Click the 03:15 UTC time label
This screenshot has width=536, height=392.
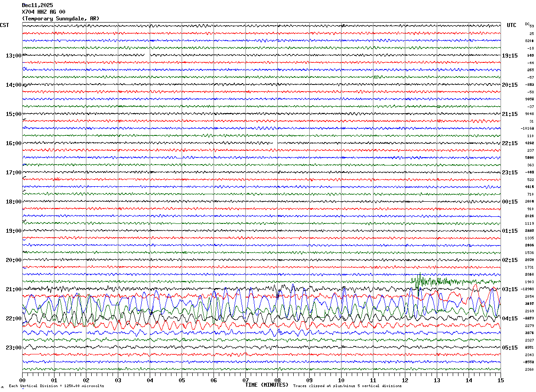(x=509, y=289)
